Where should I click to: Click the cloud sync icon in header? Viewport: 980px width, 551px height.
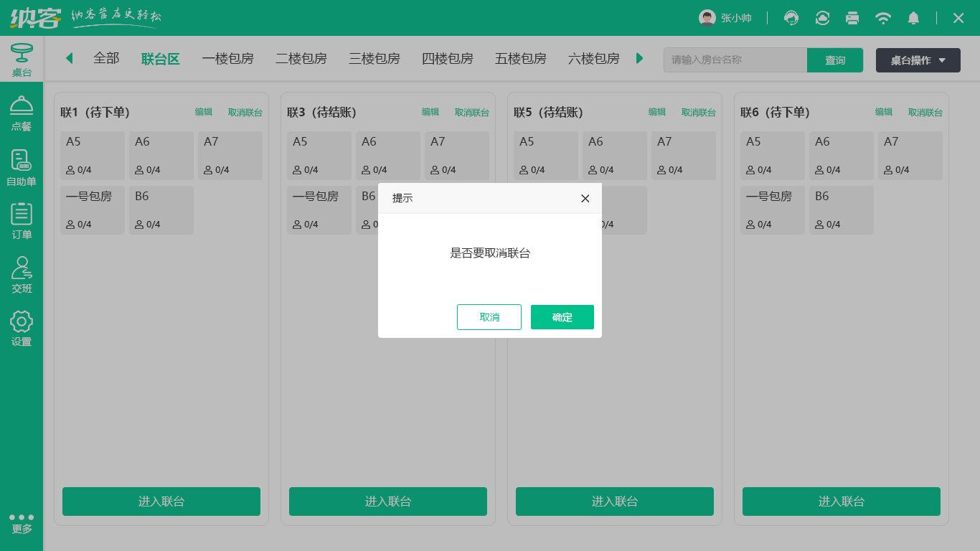point(822,18)
